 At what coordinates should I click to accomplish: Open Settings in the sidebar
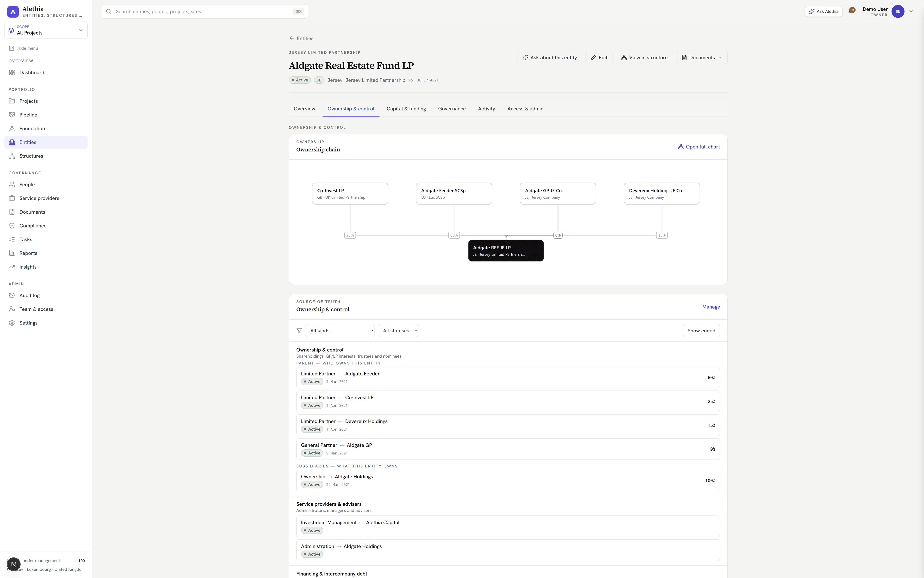(x=46, y=323)
